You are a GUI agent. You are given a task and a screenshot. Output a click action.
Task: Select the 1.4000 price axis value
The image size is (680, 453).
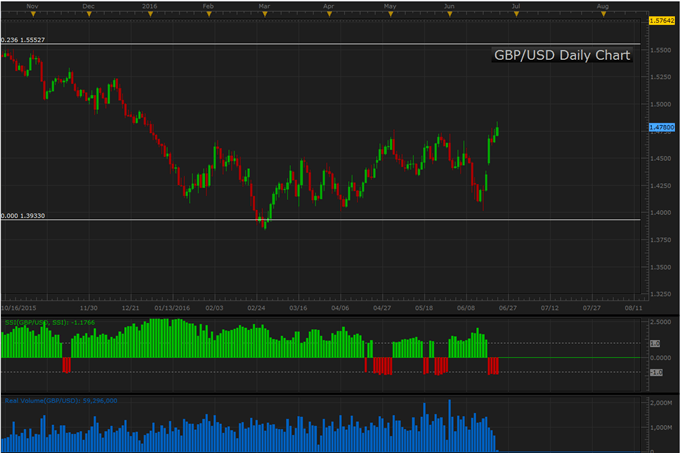point(660,213)
